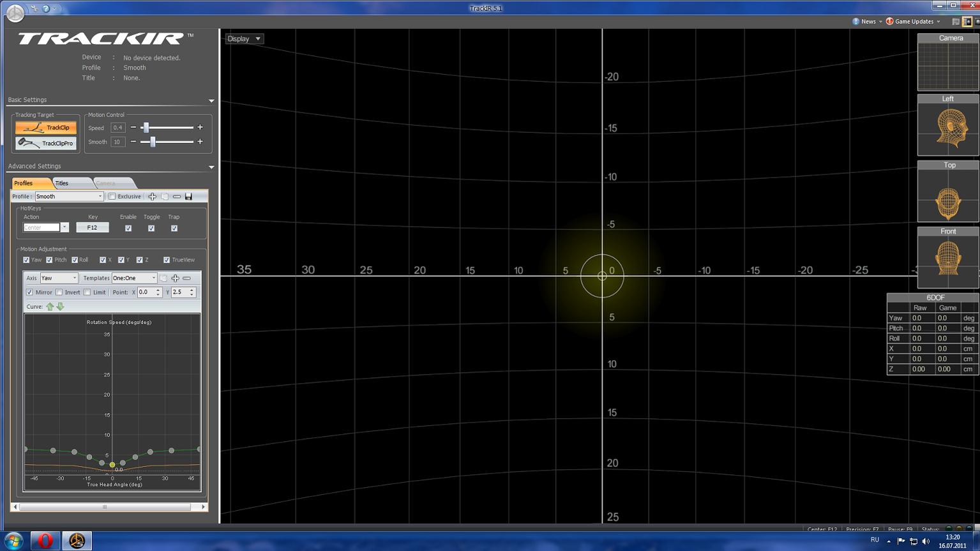
Task: Open Opera browser from the taskbar
Action: coord(45,541)
